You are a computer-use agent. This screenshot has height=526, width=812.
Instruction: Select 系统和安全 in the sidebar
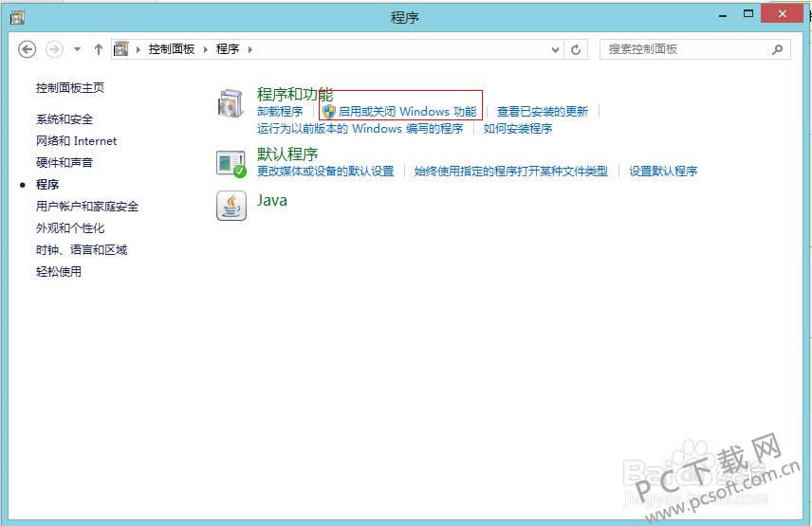[65, 119]
